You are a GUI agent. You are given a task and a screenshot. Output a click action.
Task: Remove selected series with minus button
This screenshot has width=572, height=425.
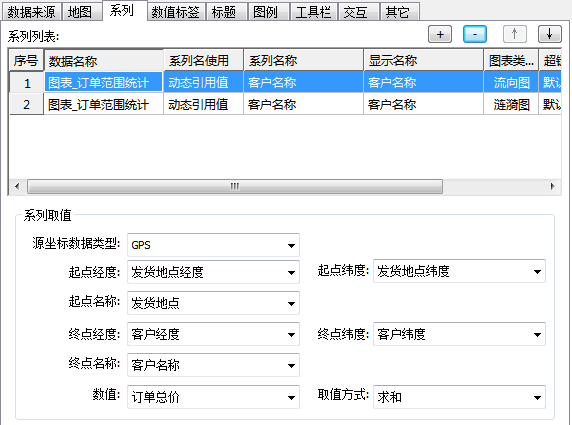pos(475,34)
